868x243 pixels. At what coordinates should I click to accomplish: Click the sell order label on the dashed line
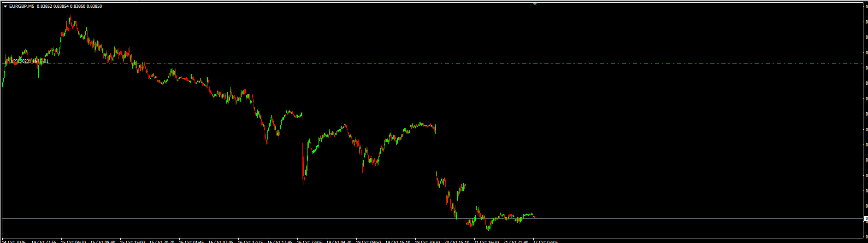[27, 61]
